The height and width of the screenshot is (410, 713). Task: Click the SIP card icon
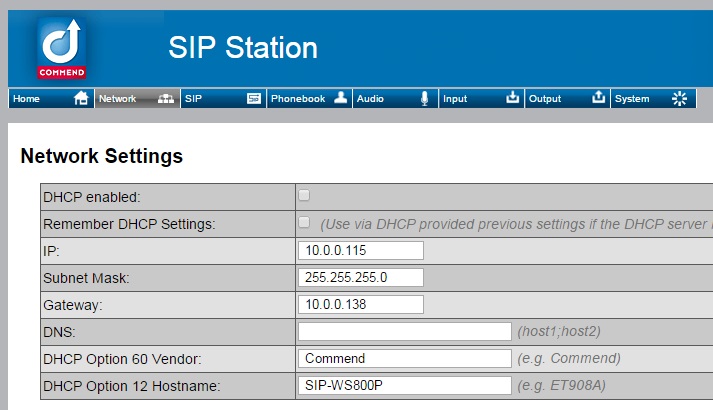(253, 98)
